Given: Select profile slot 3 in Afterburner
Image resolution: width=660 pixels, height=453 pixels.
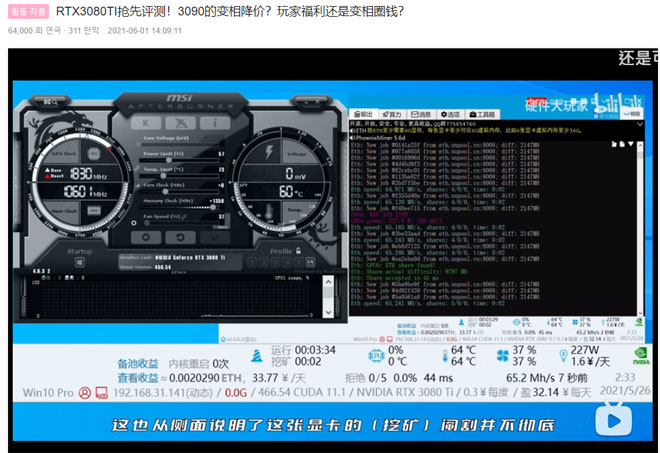Looking at the screenshot, I should point(275,263).
